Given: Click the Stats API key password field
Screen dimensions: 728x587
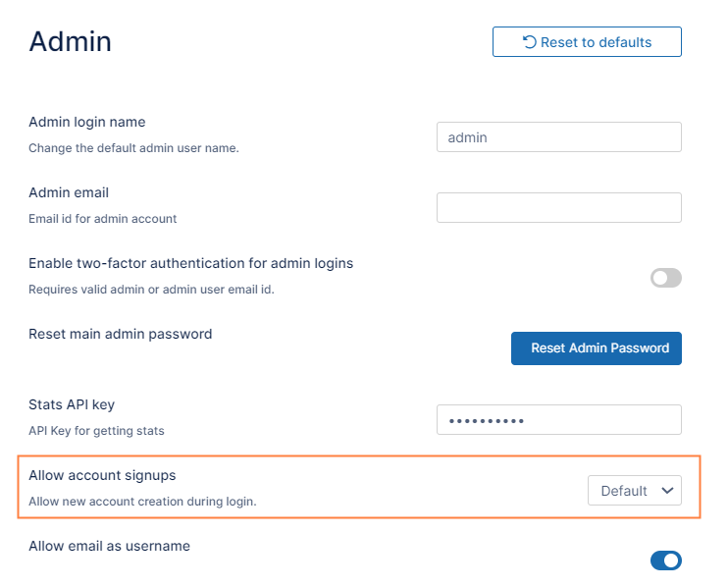Looking at the screenshot, I should point(558,420).
